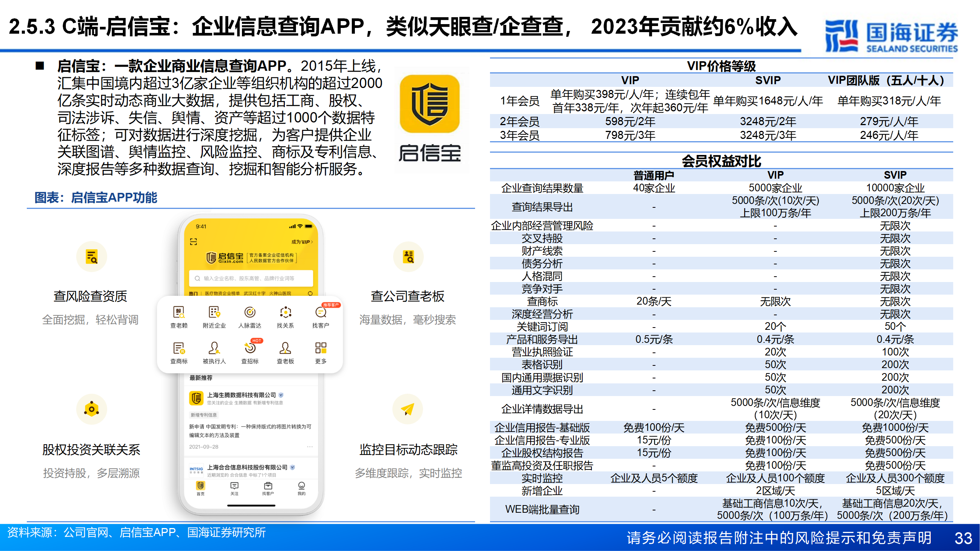Tap the 武汉红十字 hot search link
This screenshot has height=551, width=980.
(x=255, y=293)
